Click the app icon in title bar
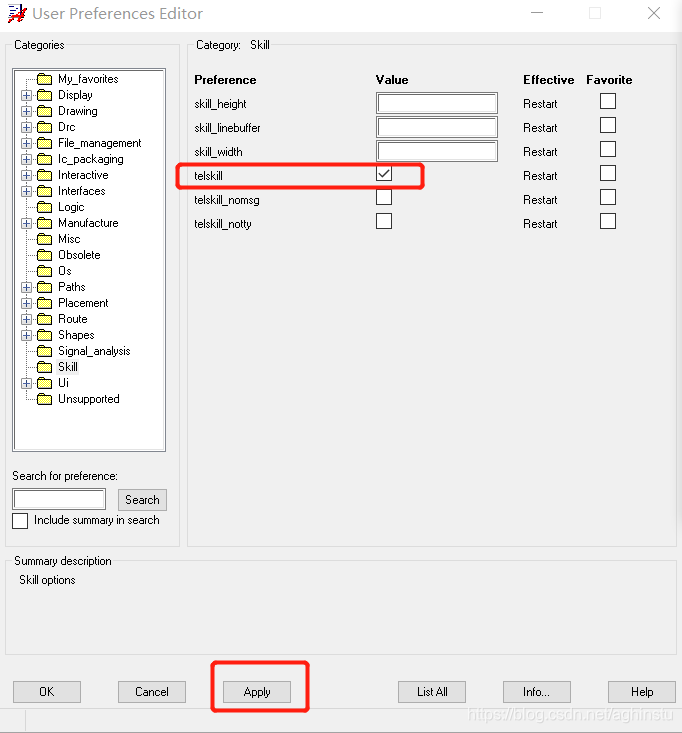 pos(17,14)
